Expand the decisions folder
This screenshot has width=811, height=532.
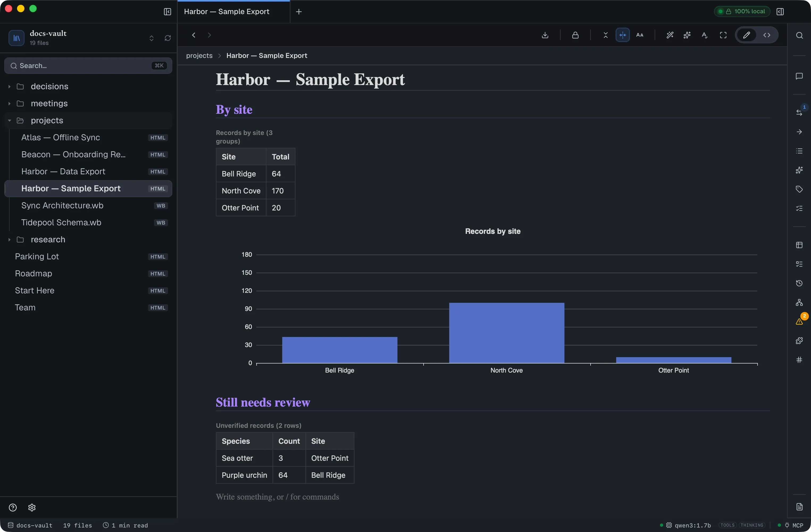tap(9, 87)
